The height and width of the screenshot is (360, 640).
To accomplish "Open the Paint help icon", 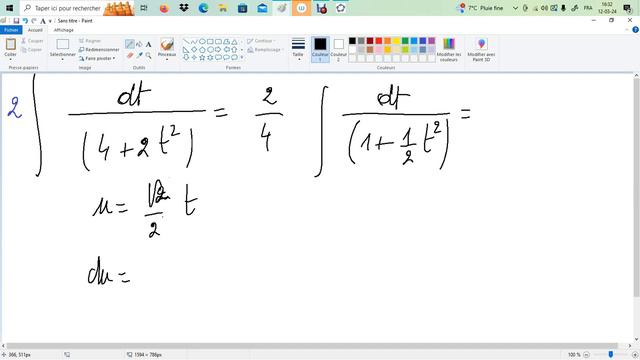I will pyautogui.click(x=635, y=30).
